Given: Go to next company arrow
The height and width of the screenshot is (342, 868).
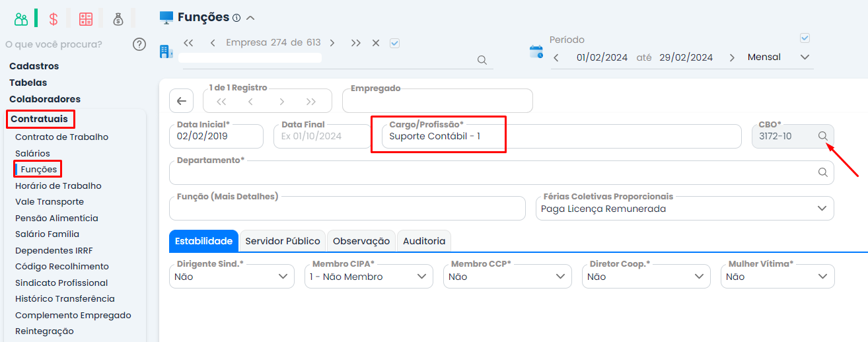Looking at the screenshot, I should (332, 43).
